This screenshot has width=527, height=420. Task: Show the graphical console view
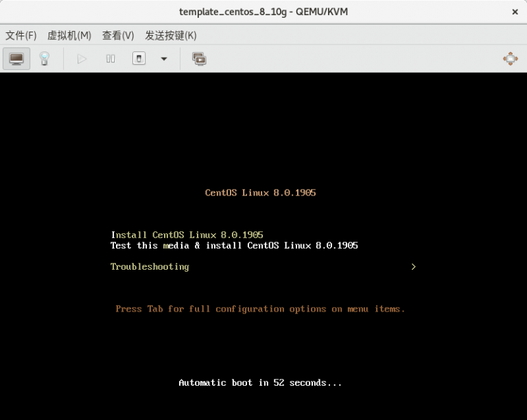click(x=16, y=59)
